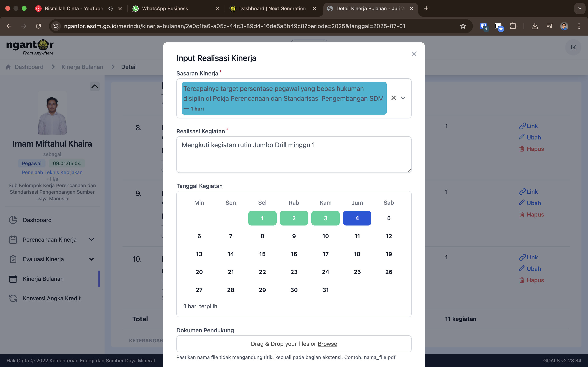This screenshot has width=588, height=367.
Task: Click the green date 2 cell
Action: coord(294,218)
